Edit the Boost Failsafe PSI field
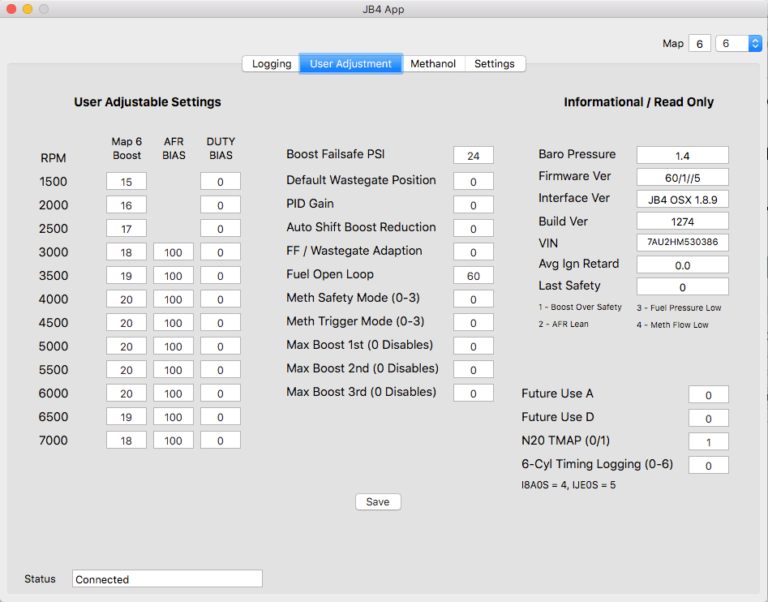 tap(473, 156)
